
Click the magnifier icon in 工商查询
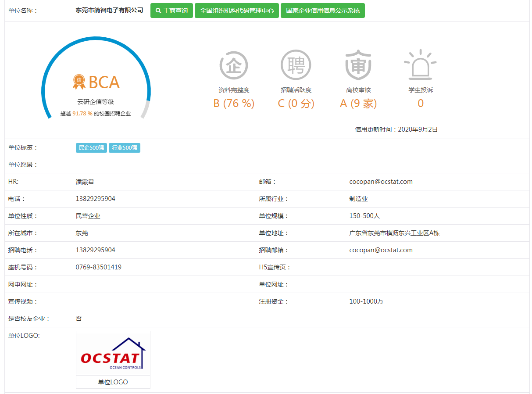(158, 11)
